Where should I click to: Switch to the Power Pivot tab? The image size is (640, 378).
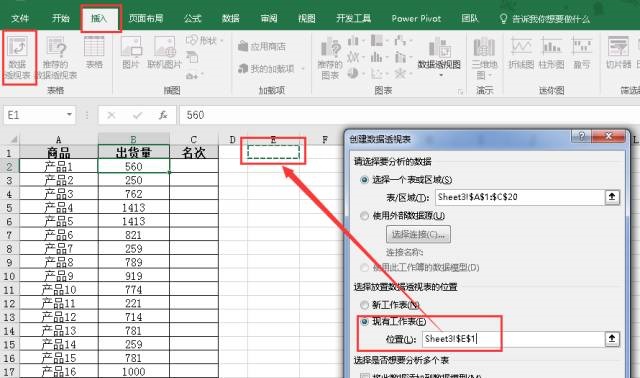pyautogui.click(x=416, y=18)
